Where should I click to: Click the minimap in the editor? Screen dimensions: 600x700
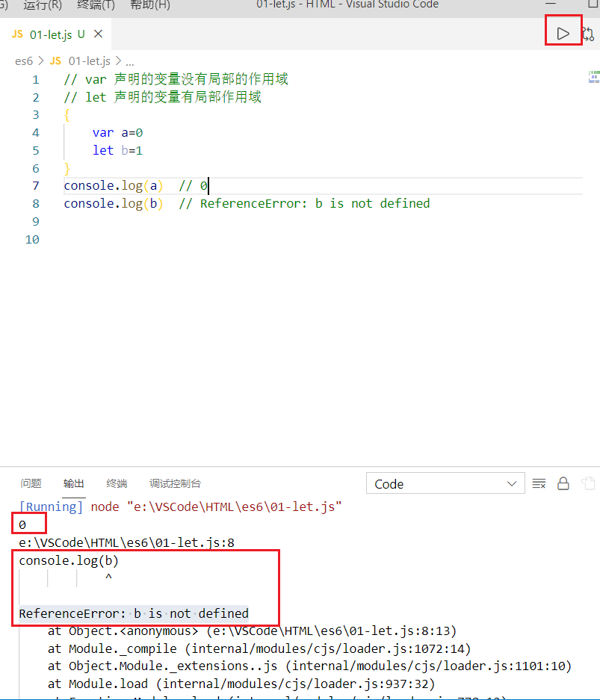point(594,76)
